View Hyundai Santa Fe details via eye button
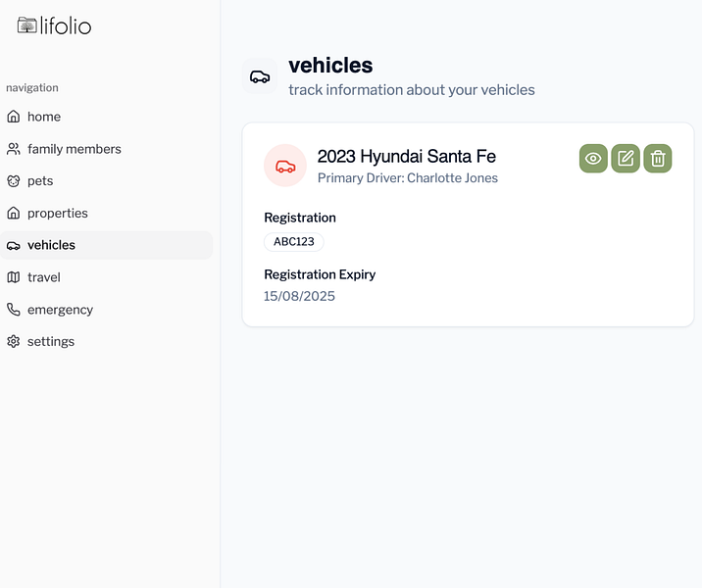The image size is (702, 588). 593,158
